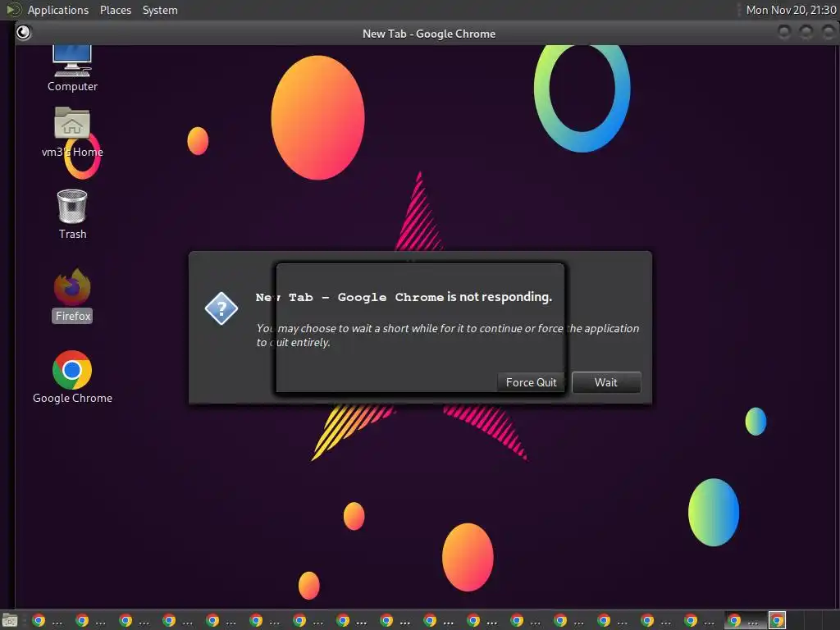Image resolution: width=840 pixels, height=630 pixels.
Task: Click the Wait button in the dialog
Action: (606, 382)
